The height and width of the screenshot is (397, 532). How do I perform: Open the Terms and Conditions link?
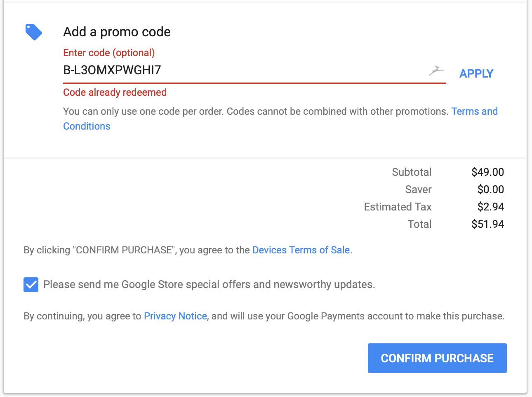474,111
